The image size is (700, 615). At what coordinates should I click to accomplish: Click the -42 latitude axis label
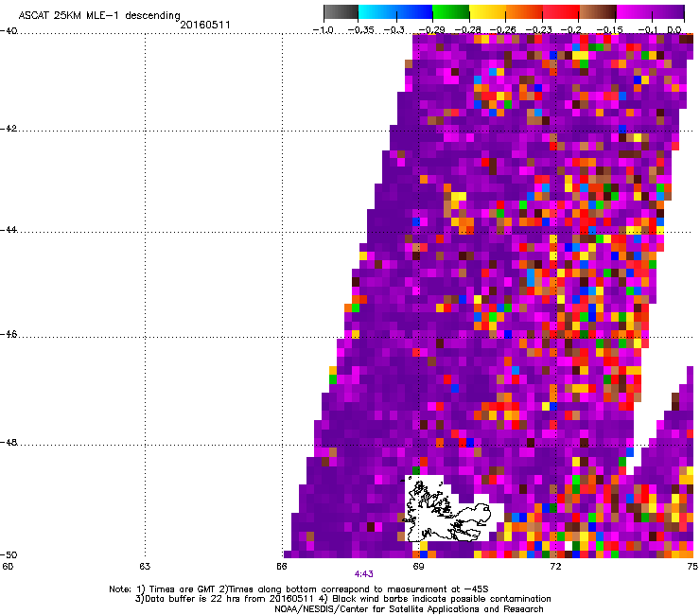(x=9, y=129)
